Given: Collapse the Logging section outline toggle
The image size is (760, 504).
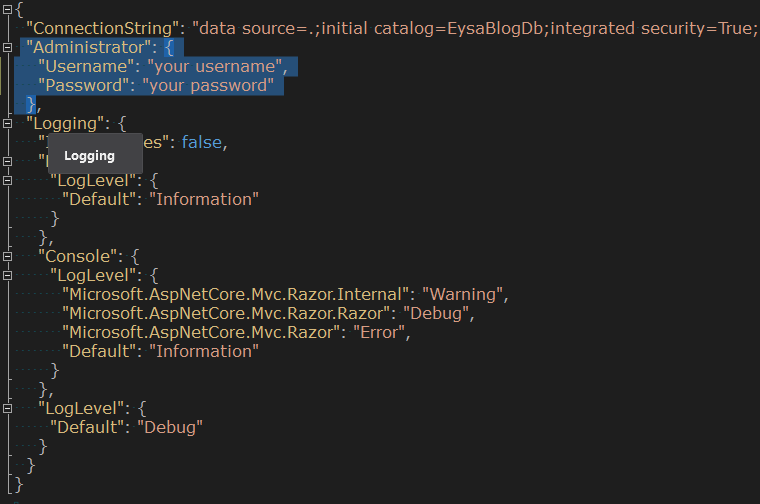Looking at the screenshot, I should [x=9, y=123].
